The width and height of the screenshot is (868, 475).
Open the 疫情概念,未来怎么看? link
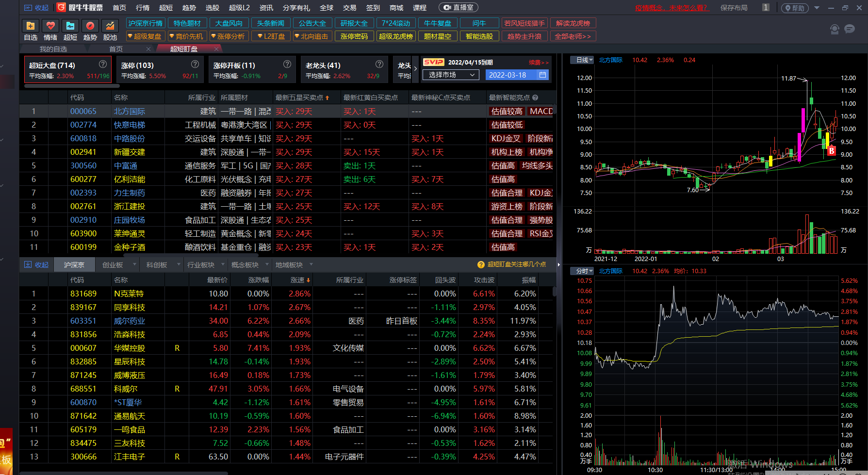click(671, 8)
